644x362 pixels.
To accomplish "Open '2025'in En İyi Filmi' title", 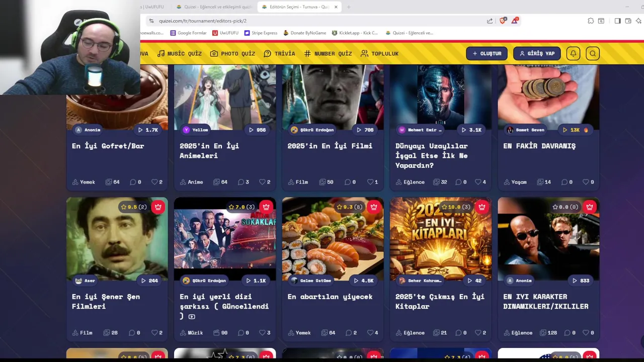I will [x=330, y=146].
